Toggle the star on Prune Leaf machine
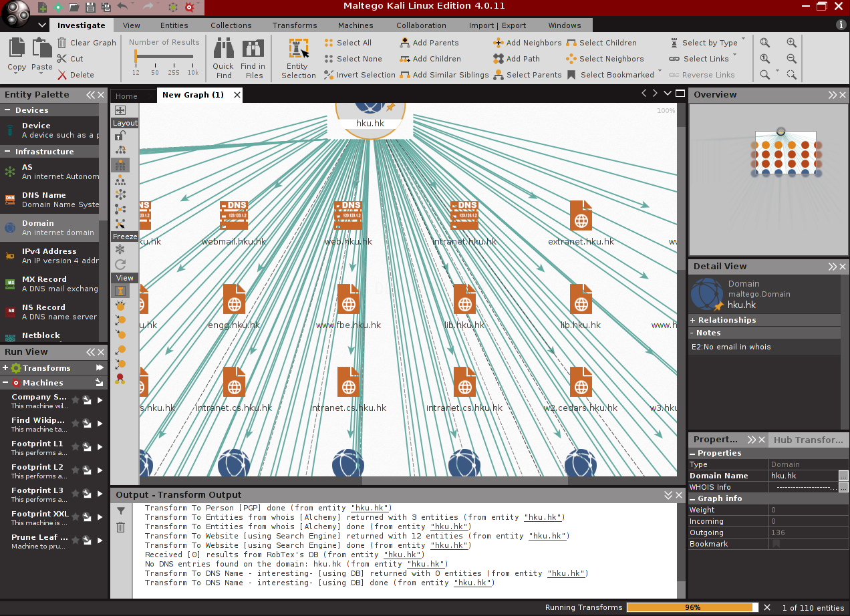This screenshot has width=850, height=616. [76, 541]
